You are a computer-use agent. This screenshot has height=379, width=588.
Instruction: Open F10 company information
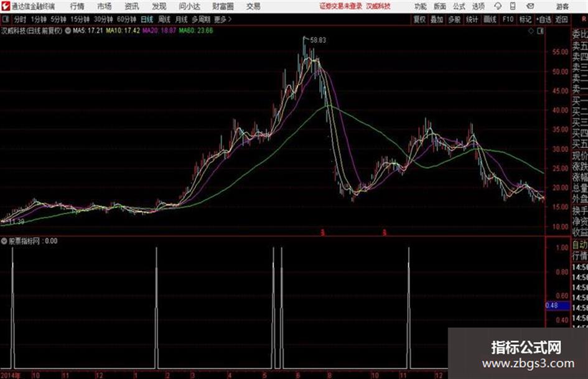[508, 19]
